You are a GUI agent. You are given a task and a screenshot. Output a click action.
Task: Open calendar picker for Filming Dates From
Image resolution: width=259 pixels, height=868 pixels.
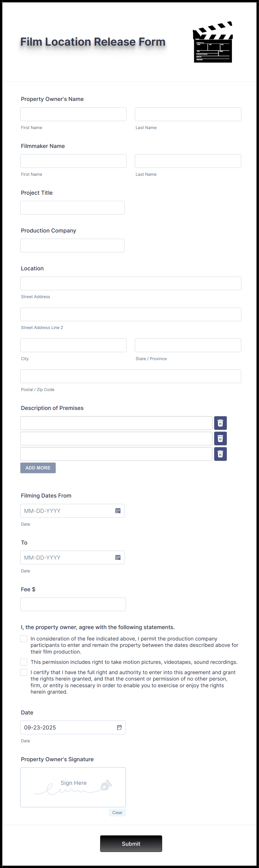click(x=118, y=511)
